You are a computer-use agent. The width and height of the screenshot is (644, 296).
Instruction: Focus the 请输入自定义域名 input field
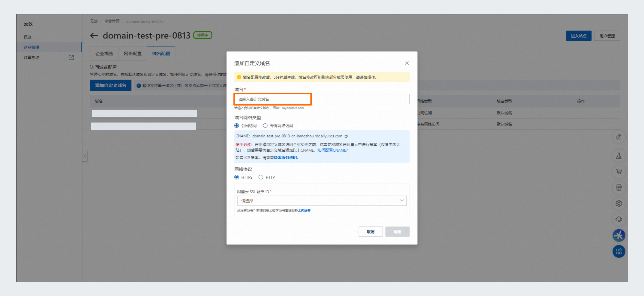(322, 99)
